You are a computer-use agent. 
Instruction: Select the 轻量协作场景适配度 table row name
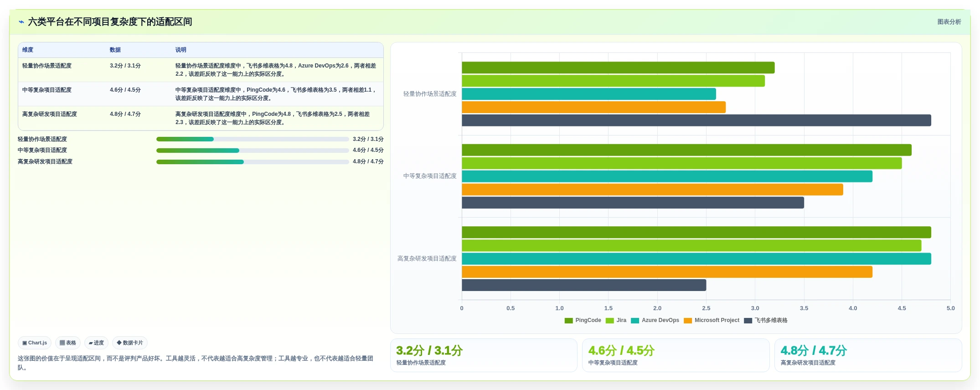[x=47, y=66]
